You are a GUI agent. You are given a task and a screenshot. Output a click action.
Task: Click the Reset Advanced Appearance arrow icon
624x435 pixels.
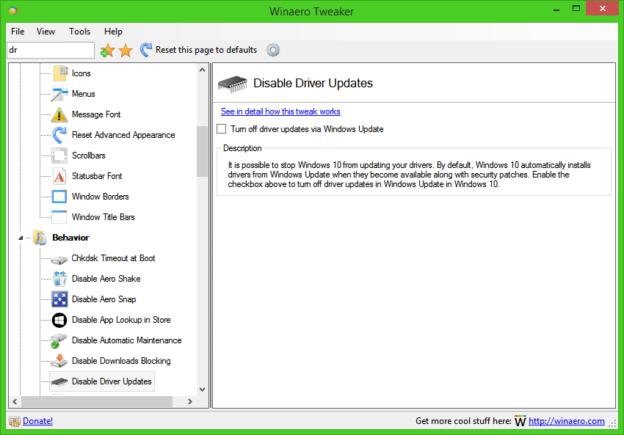[x=59, y=135]
